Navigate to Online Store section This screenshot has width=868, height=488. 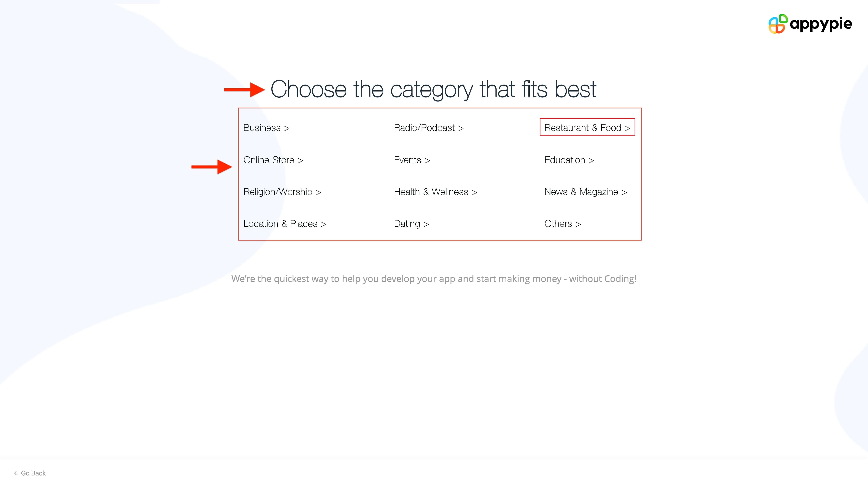(273, 160)
